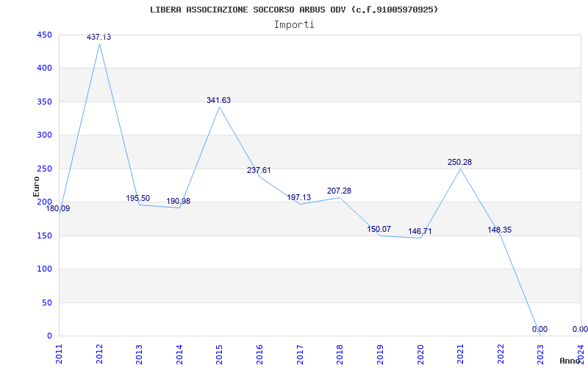The image size is (588, 368).
Task: Click the 350 y-axis tick label
Action: click(x=44, y=102)
